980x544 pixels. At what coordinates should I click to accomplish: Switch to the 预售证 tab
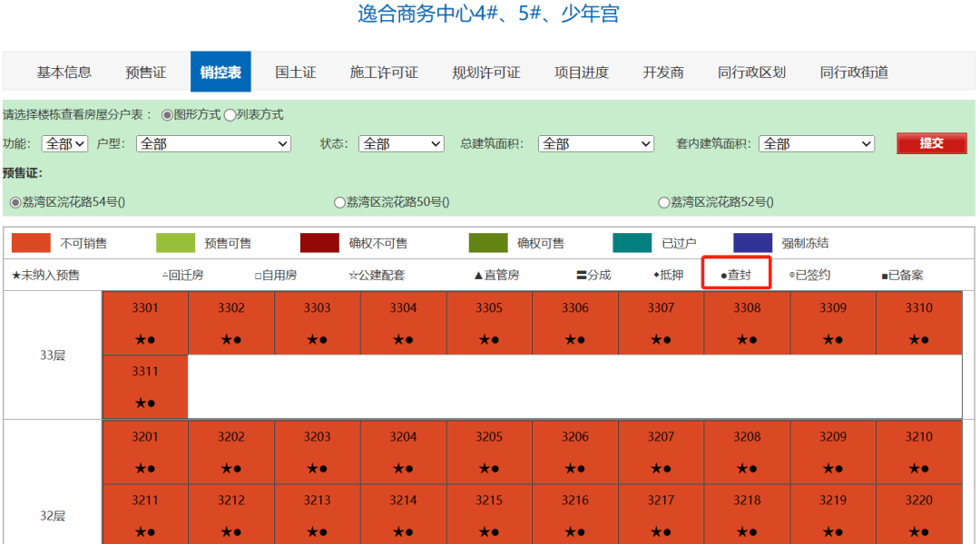[x=145, y=73]
